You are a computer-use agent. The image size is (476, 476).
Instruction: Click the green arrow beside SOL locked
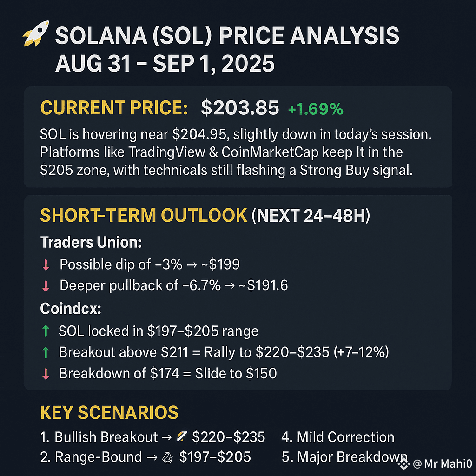click(46, 331)
